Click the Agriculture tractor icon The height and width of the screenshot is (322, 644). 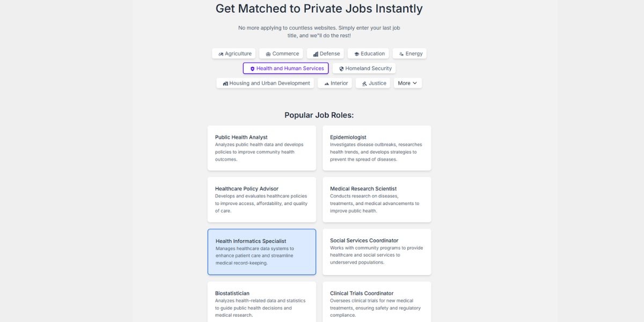click(x=221, y=54)
